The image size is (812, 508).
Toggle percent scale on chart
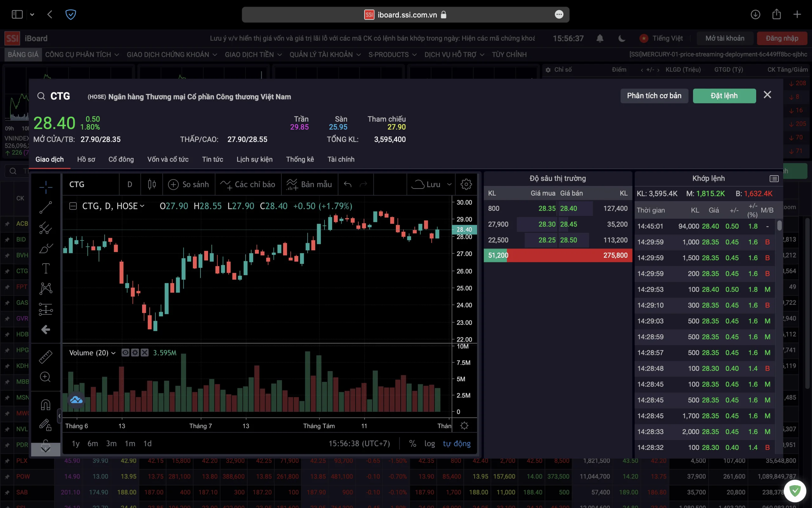[413, 444]
